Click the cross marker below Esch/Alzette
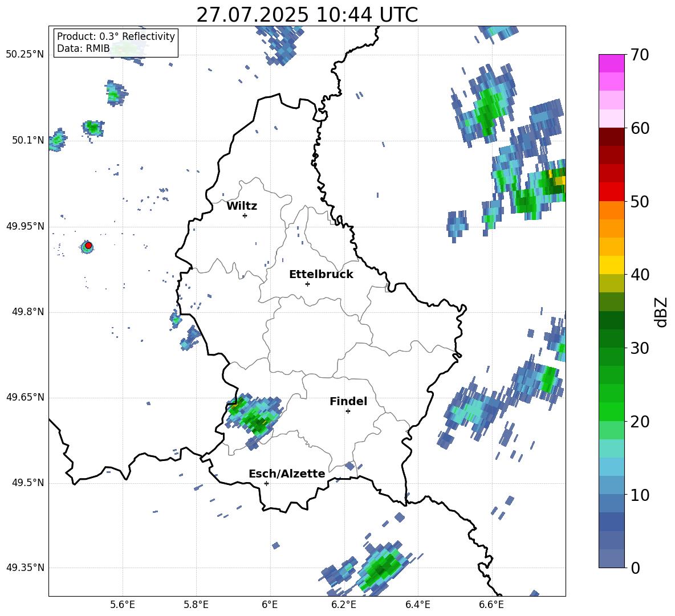The image size is (675, 616). click(x=266, y=483)
